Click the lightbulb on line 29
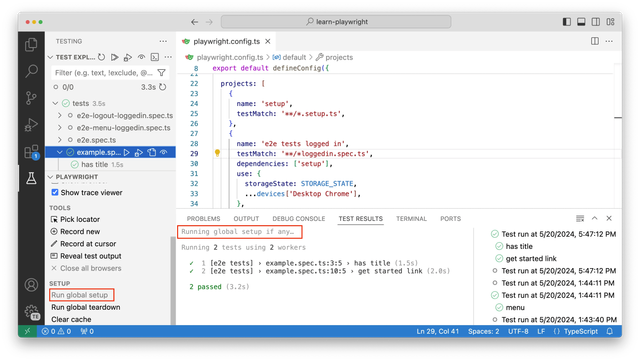 tap(217, 153)
